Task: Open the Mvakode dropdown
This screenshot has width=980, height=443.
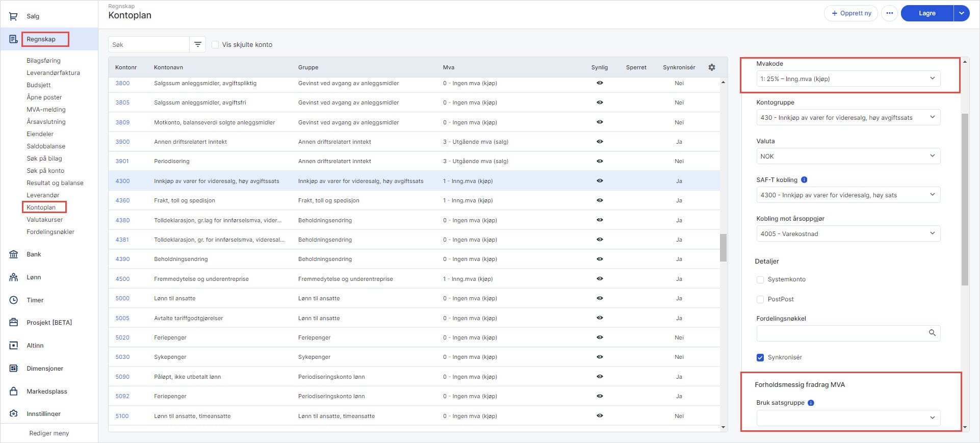Action: click(x=847, y=79)
